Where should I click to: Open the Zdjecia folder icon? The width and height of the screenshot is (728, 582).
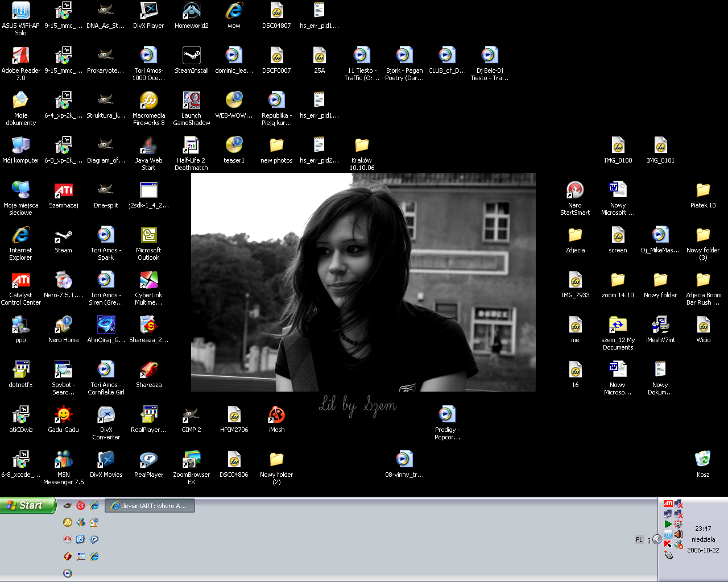coord(575,239)
